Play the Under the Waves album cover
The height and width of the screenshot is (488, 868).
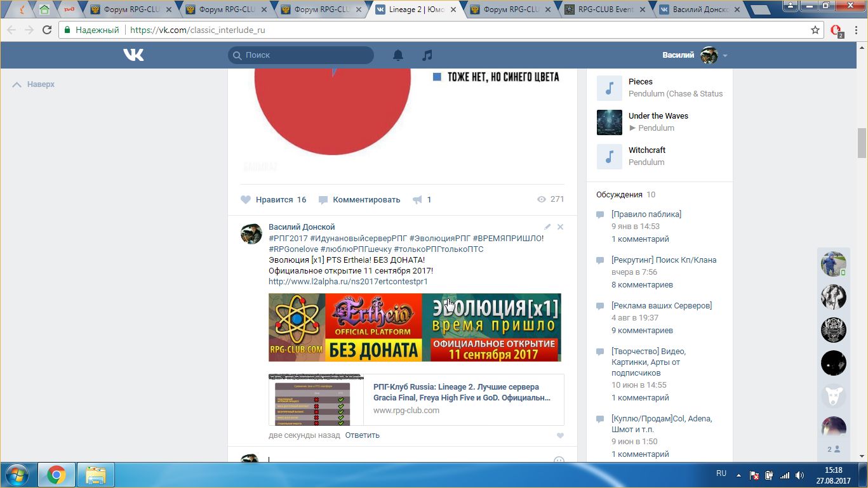click(610, 122)
